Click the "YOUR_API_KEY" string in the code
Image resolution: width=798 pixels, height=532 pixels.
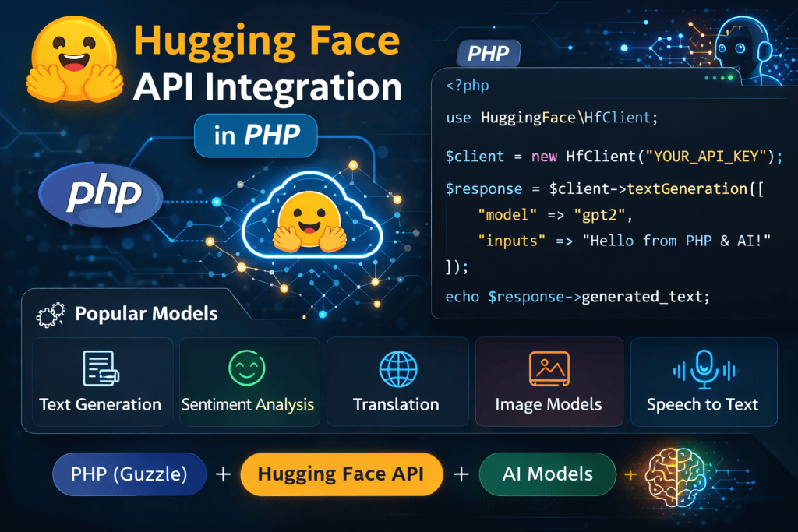point(706,156)
